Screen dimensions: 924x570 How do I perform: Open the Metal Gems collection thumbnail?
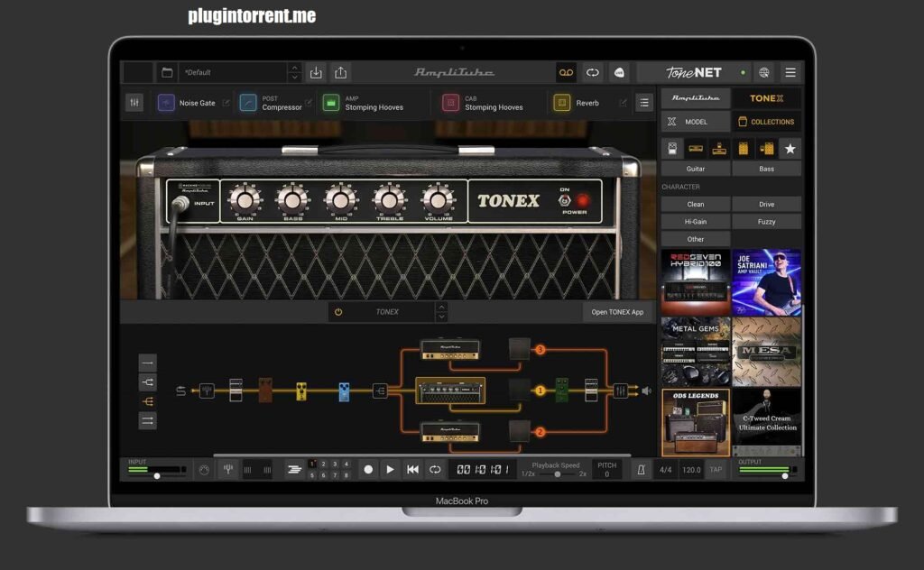[696, 352]
